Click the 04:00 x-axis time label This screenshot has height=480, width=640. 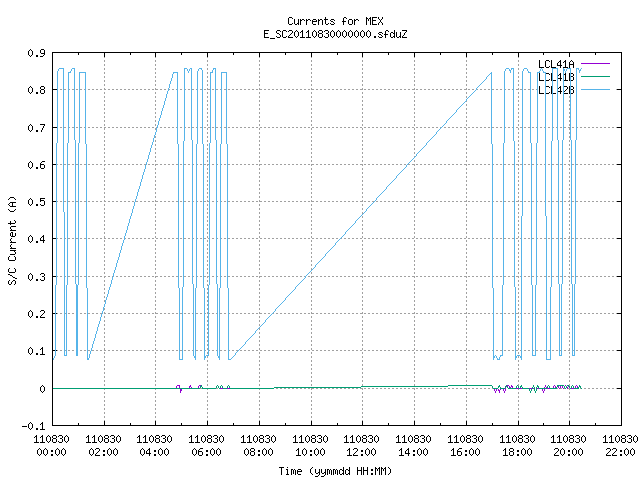click(x=154, y=452)
